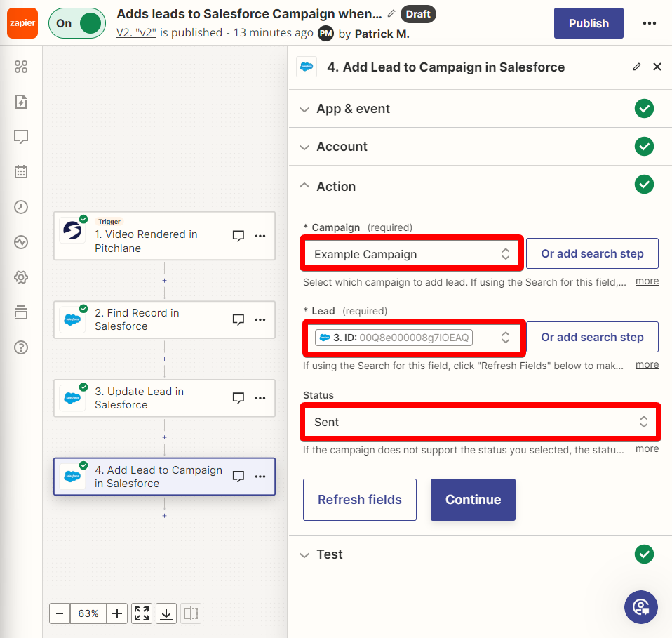Zoom out the canvas with minus button
Viewport: 672px width, 638px height.
tap(60, 613)
